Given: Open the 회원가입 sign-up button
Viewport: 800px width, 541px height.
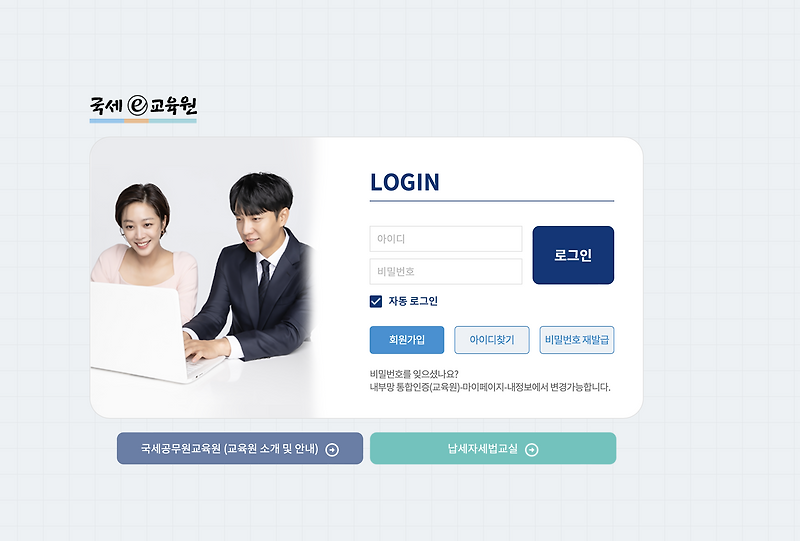Looking at the screenshot, I should tap(407, 340).
